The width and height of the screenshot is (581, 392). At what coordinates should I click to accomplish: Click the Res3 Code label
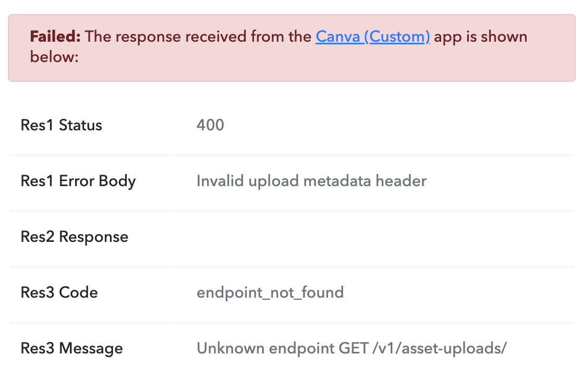point(59,292)
